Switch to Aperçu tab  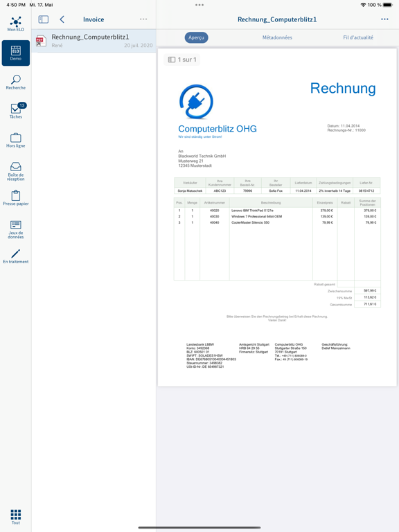tap(196, 37)
